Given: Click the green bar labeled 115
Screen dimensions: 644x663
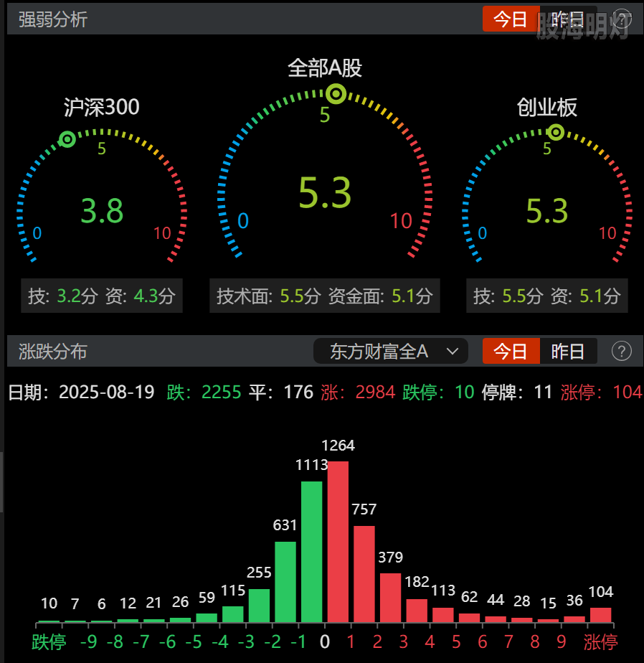Looking at the screenshot, I should point(233,614).
